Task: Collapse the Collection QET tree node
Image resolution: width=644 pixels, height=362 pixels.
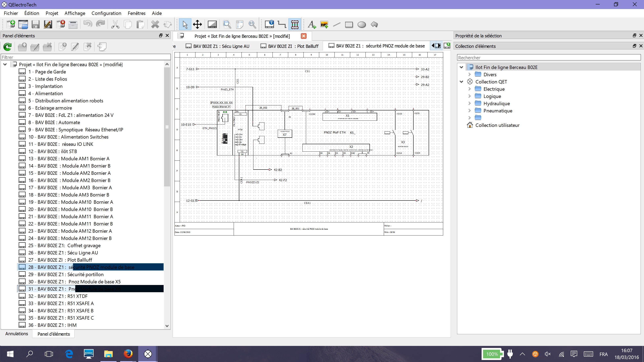Action: coord(461,82)
